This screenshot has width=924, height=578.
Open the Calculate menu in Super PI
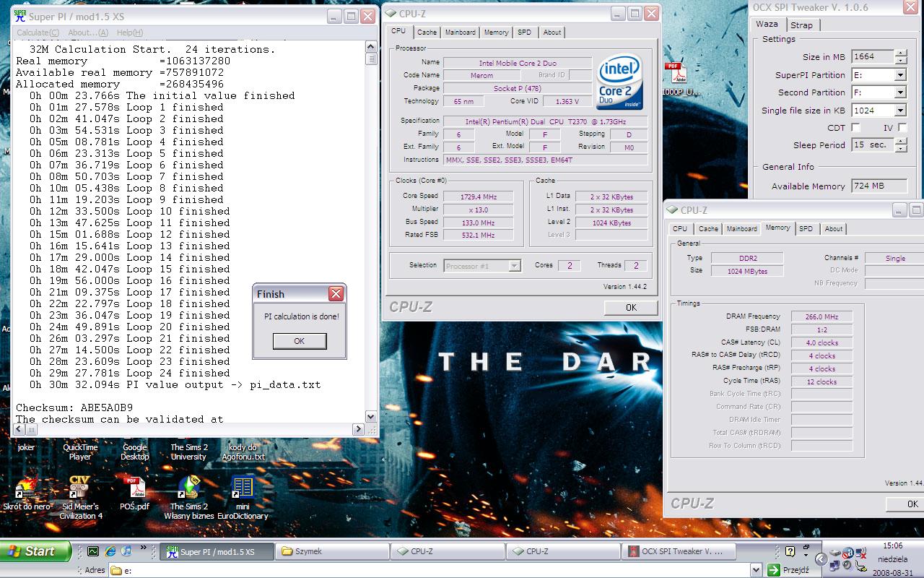click(38, 33)
